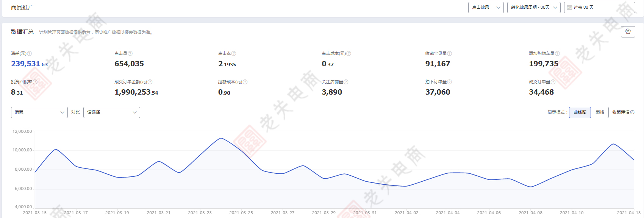Select the 点击量 value 654,035
Screen dimensions: 644x218
(129, 64)
